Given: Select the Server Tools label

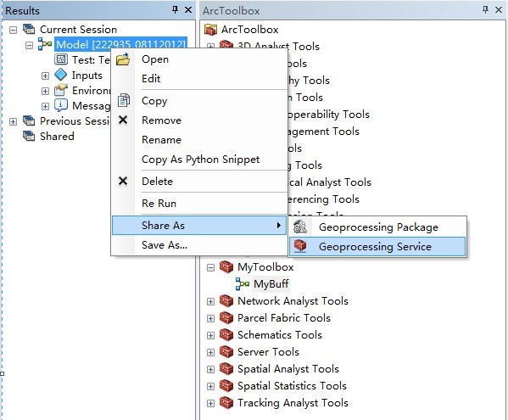Looking at the screenshot, I should pyautogui.click(x=268, y=352).
